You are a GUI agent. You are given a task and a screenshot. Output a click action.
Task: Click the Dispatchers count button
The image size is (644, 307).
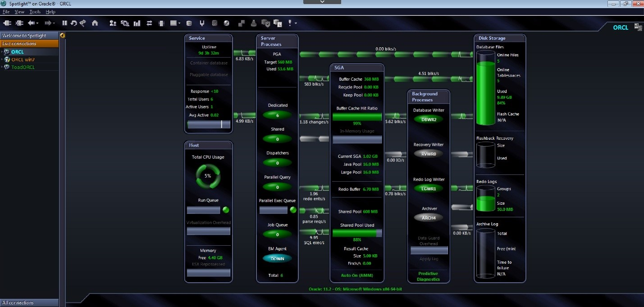tap(278, 163)
